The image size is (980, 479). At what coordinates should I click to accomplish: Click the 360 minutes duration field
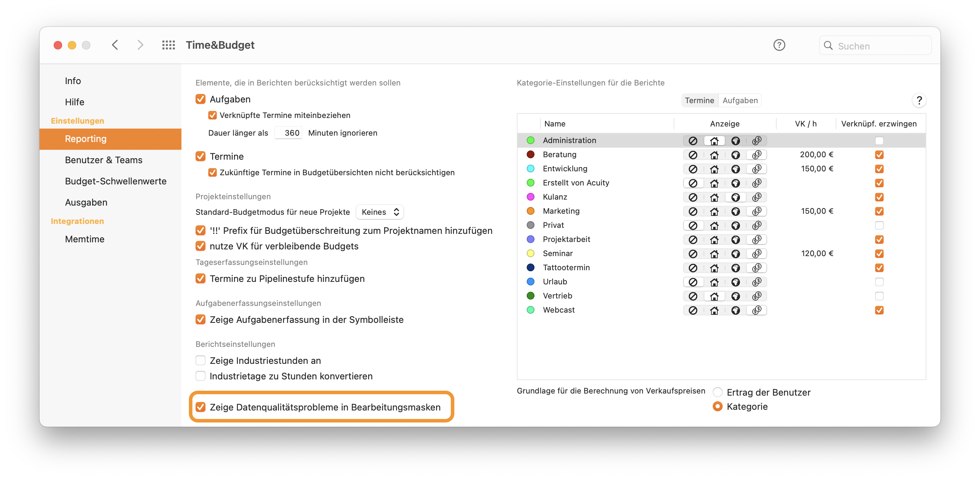click(x=289, y=133)
